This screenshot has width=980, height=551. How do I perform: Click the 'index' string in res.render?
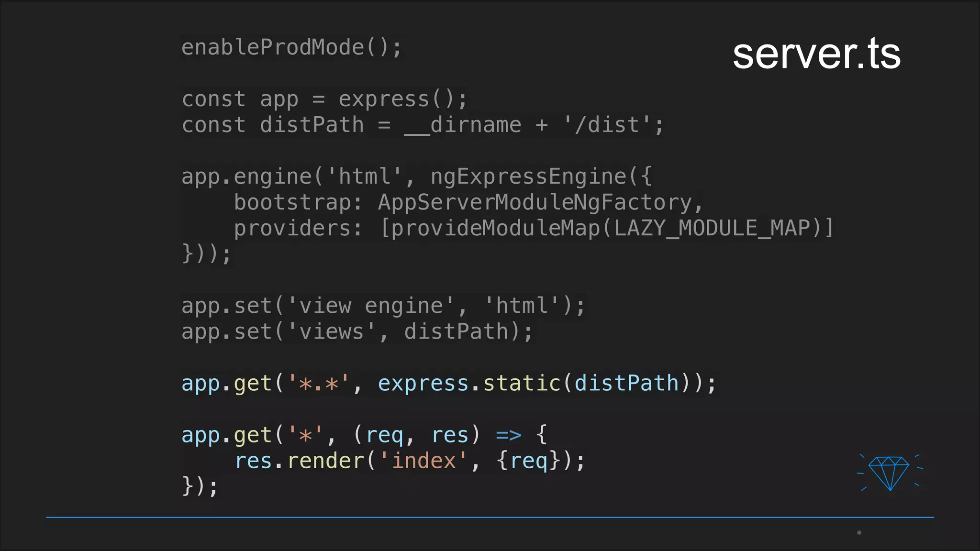(423, 461)
